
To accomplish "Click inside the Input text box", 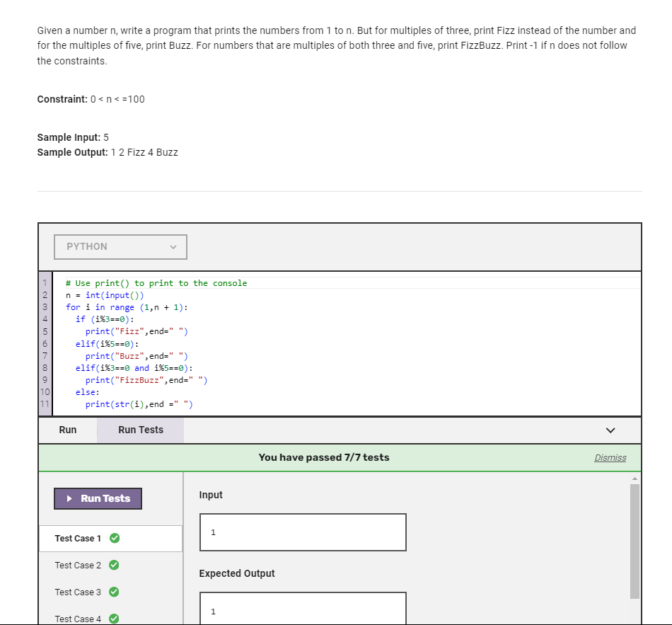I will (x=302, y=532).
